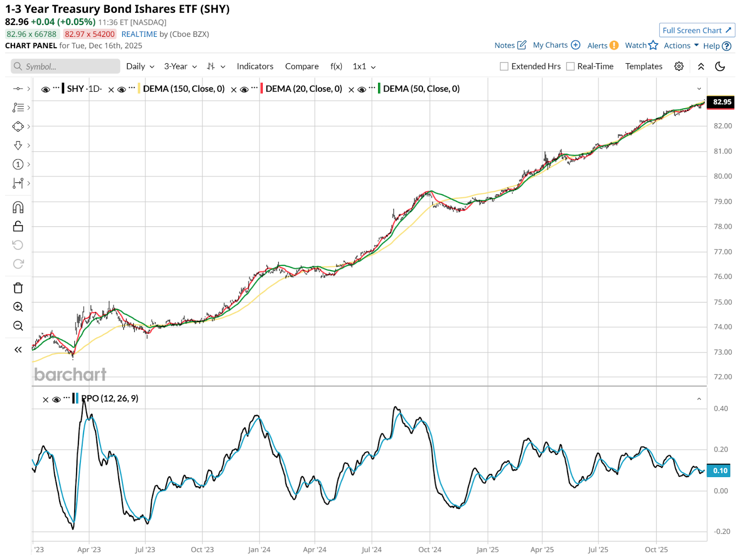Open the Compare menu

[302, 67]
